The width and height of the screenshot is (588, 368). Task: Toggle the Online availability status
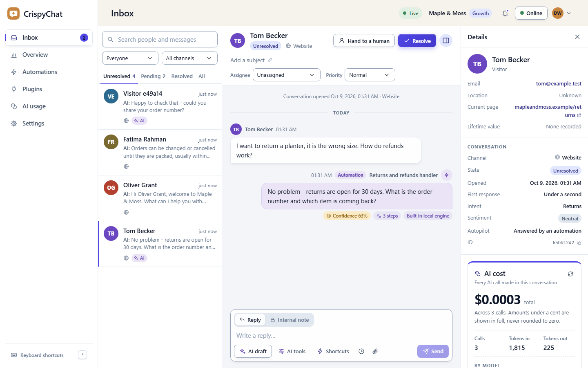[531, 13]
